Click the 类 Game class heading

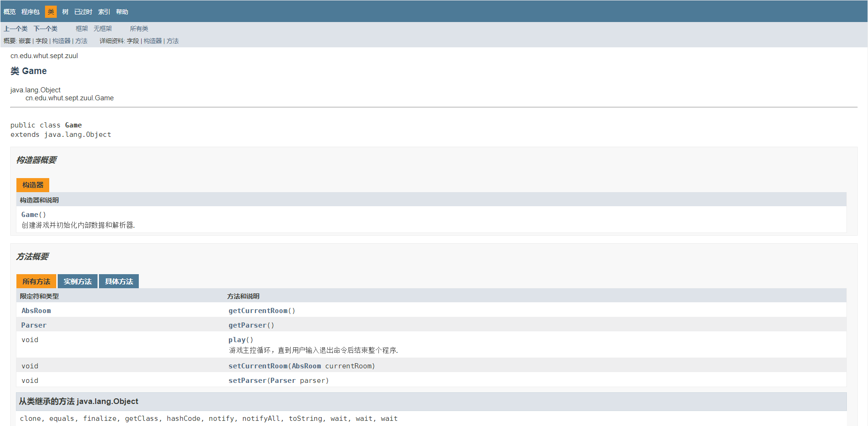[29, 71]
